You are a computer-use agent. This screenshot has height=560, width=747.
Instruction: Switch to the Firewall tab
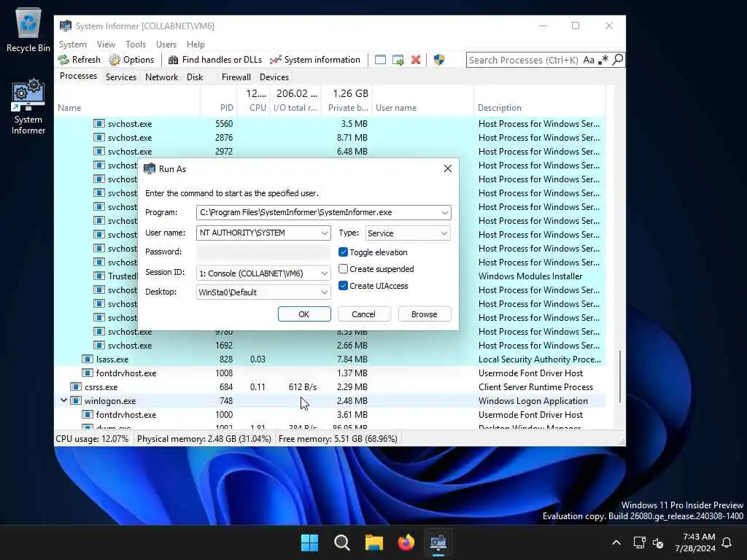(x=236, y=77)
